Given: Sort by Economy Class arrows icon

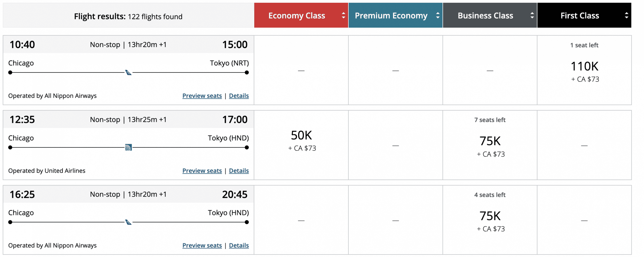Looking at the screenshot, I should (343, 16).
